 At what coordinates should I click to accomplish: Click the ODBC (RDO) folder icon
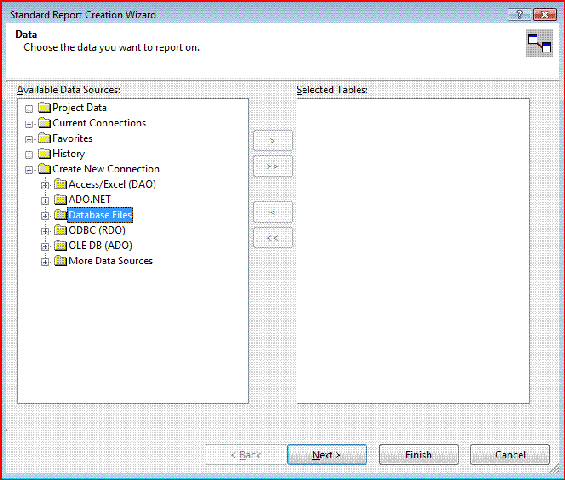tap(60, 230)
